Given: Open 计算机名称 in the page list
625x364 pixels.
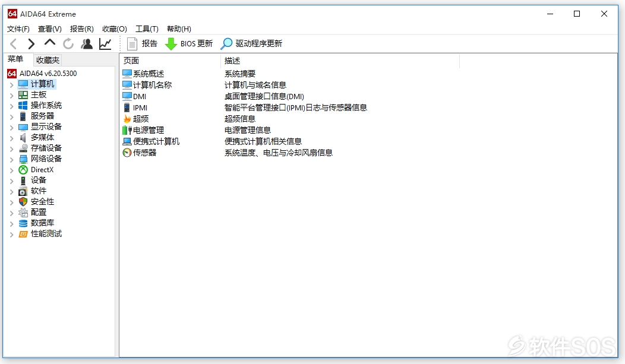Looking at the screenshot, I should (x=147, y=86).
